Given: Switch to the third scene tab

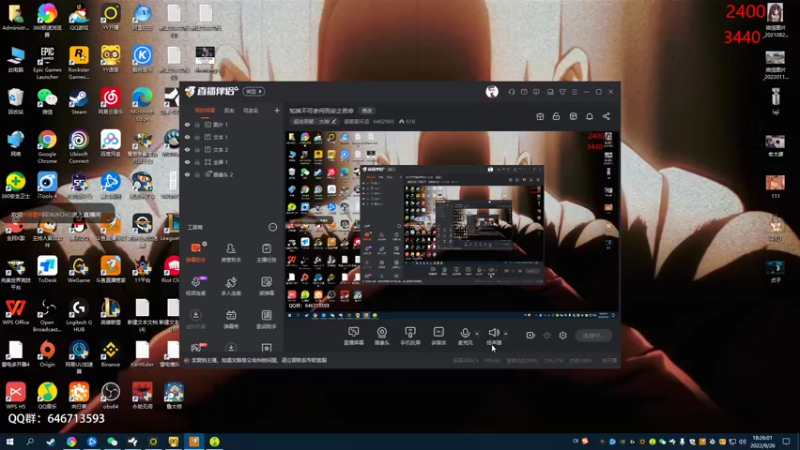Looking at the screenshot, I should click(x=251, y=110).
